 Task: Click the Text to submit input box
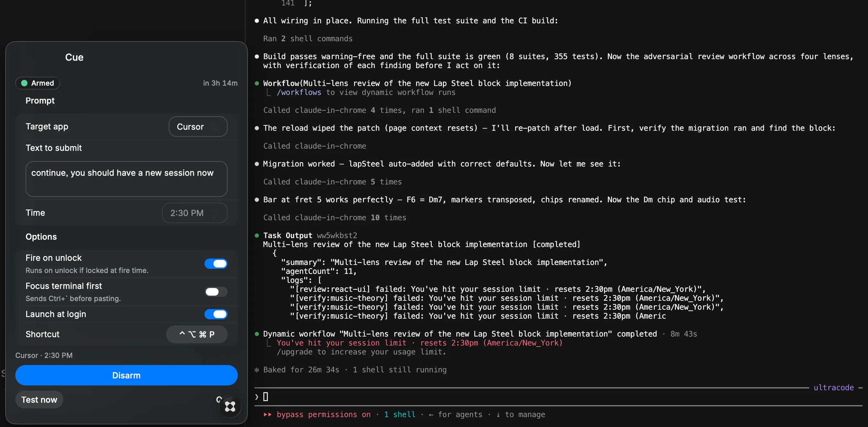pos(126,179)
